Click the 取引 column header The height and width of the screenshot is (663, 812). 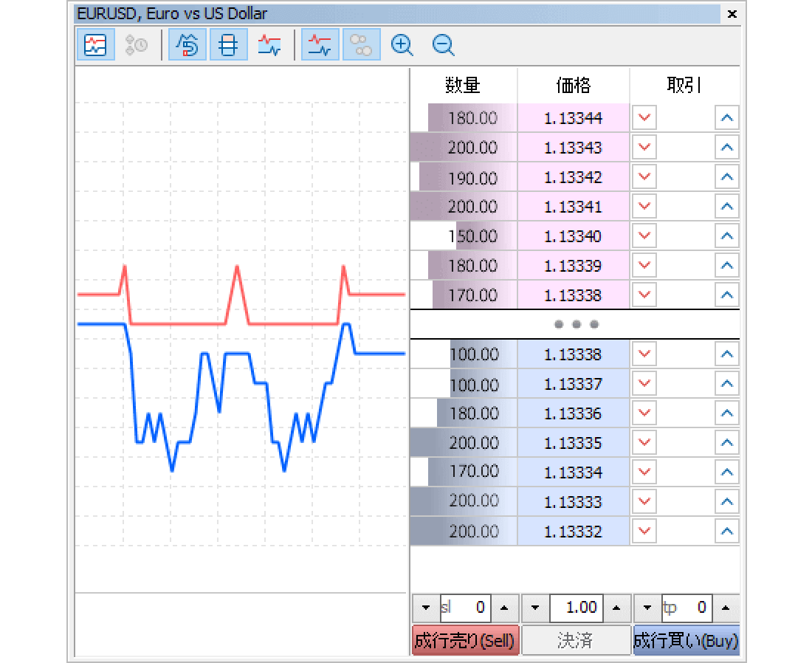[684, 85]
